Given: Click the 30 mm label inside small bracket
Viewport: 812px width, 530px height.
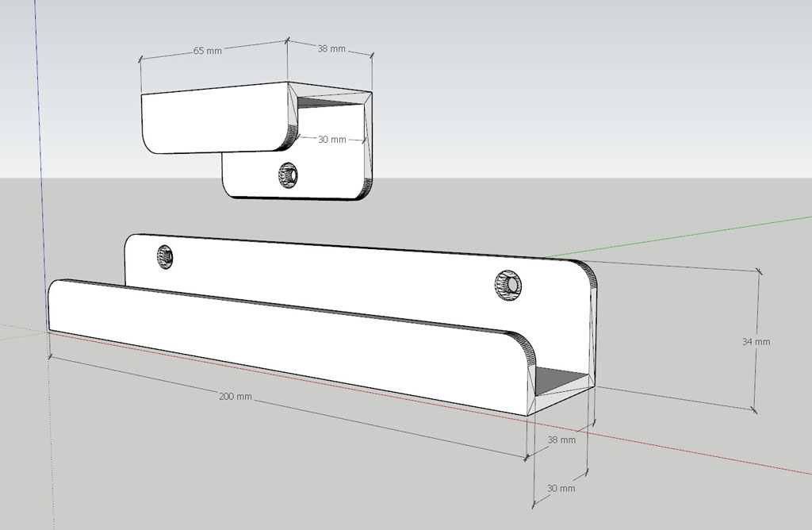Looking at the screenshot, I should (x=331, y=139).
